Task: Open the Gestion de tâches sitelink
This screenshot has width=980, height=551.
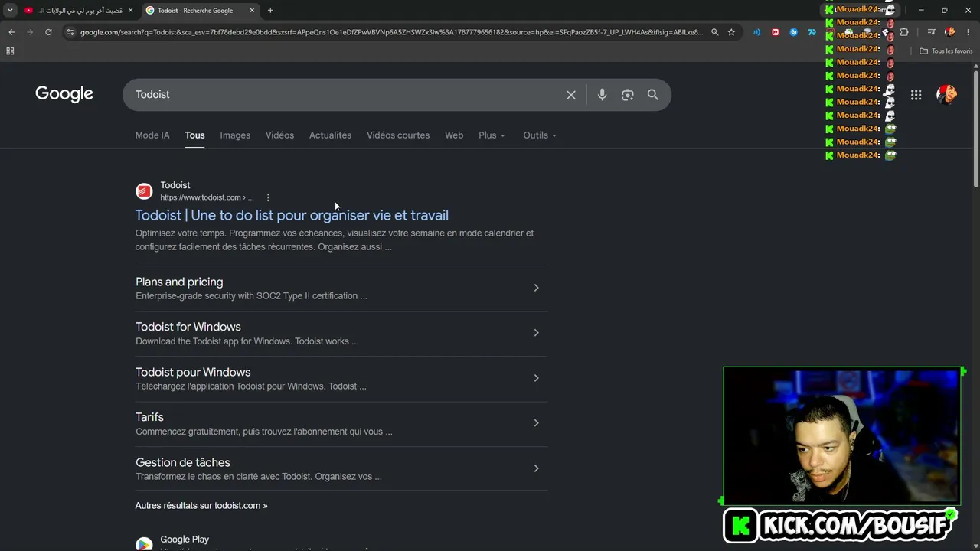Action: pyautogui.click(x=183, y=463)
